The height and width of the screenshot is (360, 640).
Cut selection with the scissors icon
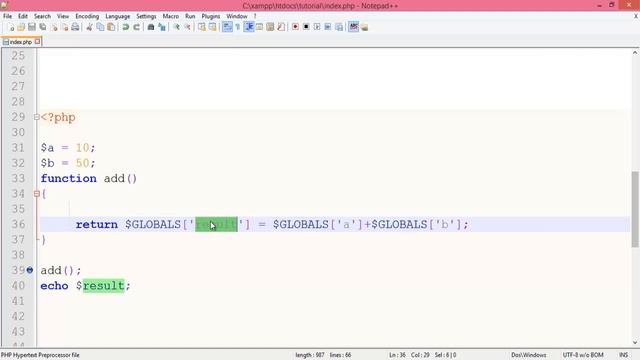(x=89, y=27)
